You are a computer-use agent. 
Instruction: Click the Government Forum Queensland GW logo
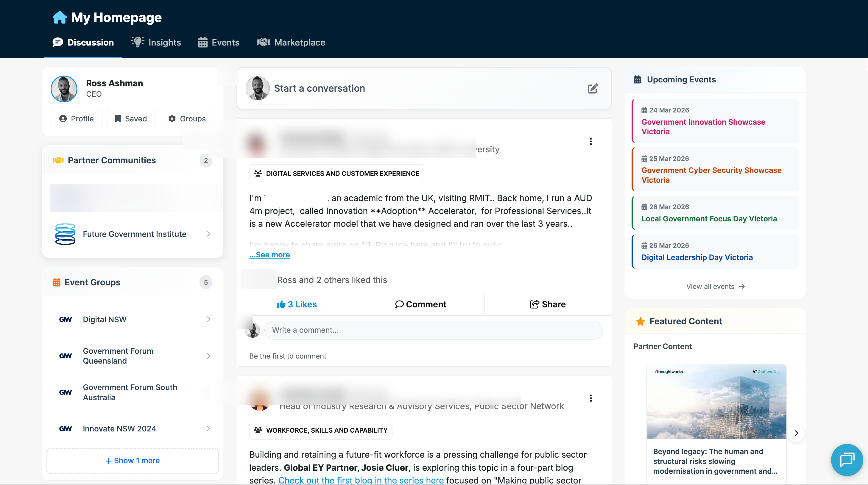(x=66, y=356)
